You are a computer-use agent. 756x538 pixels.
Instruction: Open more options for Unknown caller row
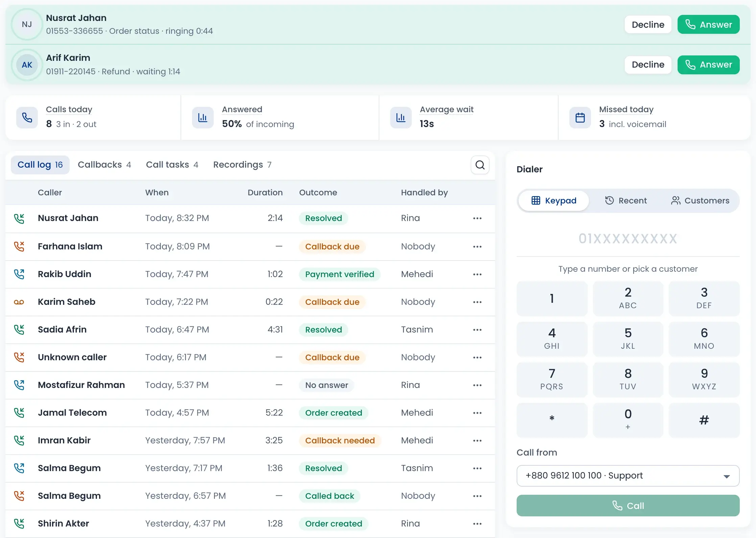(477, 358)
